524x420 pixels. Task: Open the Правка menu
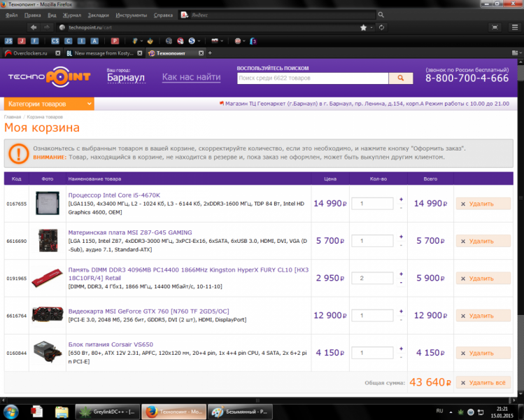point(33,15)
